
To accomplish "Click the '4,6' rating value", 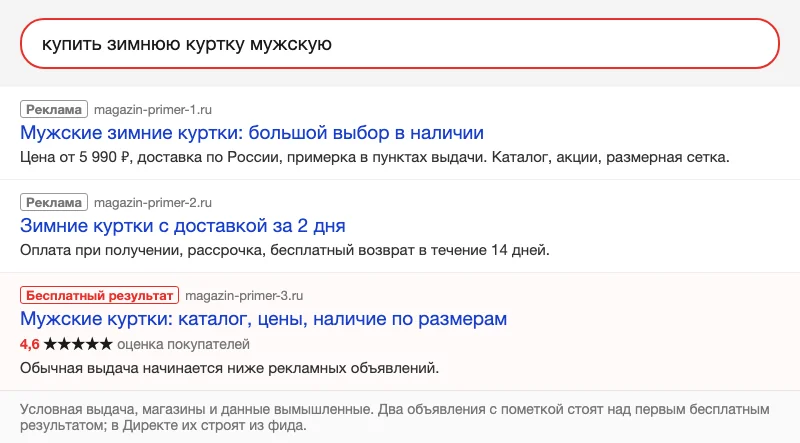I will pyautogui.click(x=30, y=344).
